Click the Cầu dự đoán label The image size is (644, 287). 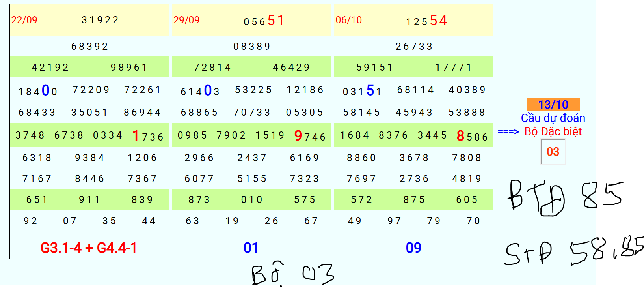point(553,118)
